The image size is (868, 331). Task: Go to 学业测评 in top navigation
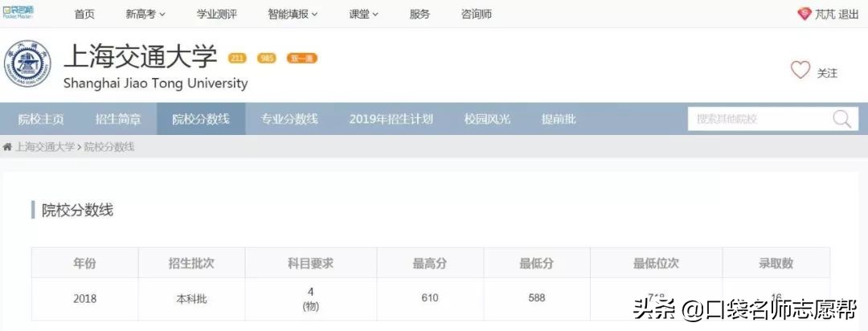[217, 15]
